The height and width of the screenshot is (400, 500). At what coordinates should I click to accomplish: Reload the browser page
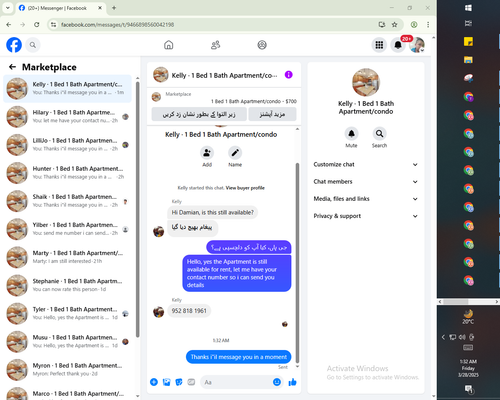37,24
